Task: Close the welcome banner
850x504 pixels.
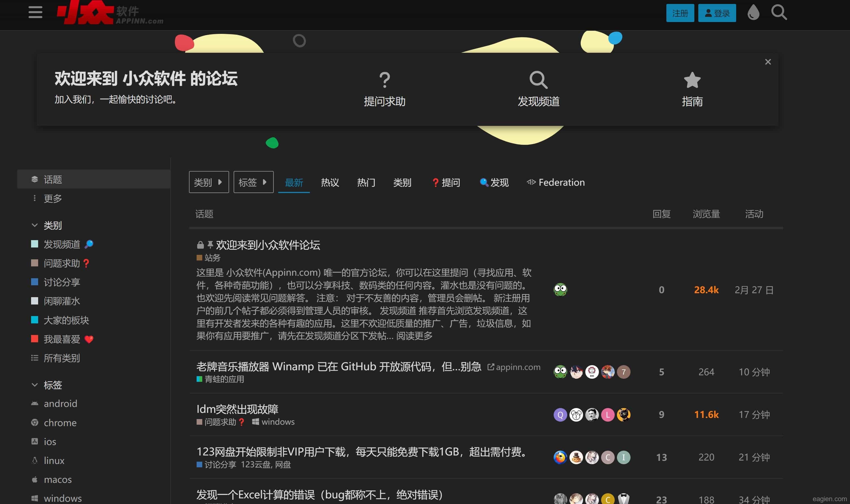Action: click(768, 62)
